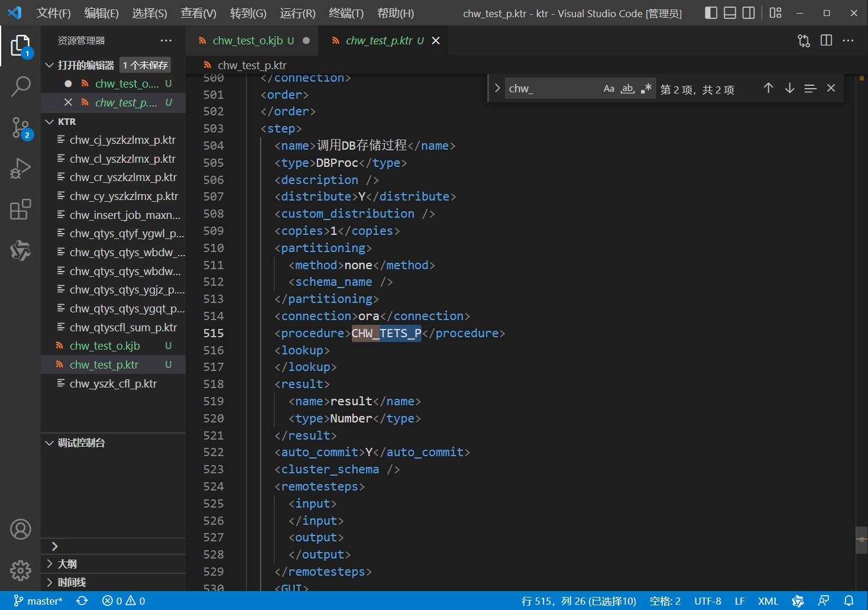Screen dimensions: 868x610
Task: Expand the Replace row in find widget
Action: [497, 88]
